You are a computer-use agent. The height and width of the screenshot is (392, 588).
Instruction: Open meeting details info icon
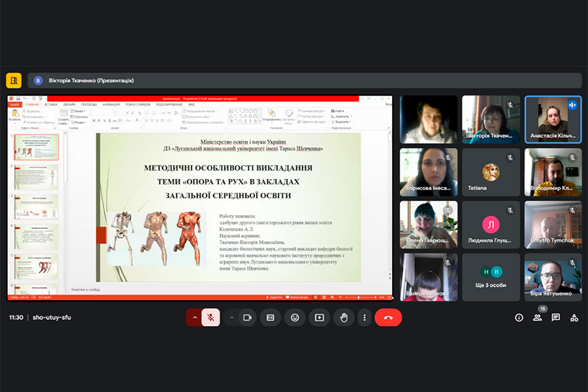coord(519,318)
